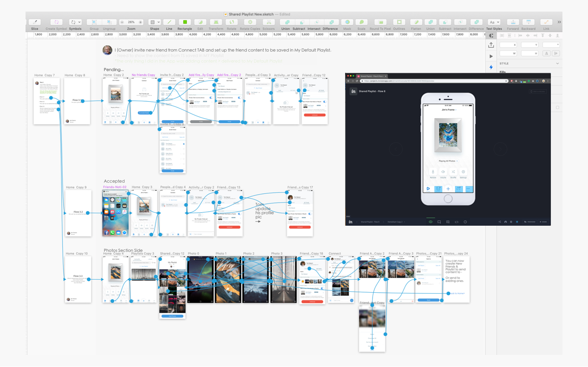588x367 pixels.
Task: Click the Difference icon left of Mask
Action: (x=331, y=22)
